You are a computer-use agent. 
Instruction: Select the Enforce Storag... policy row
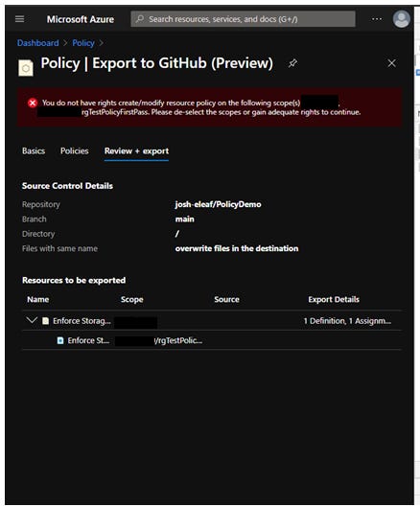[x=212, y=320]
